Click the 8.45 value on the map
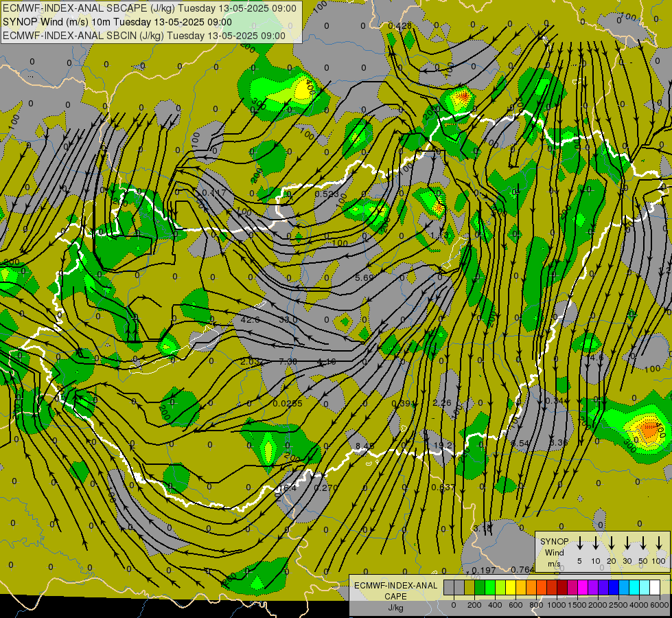This screenshot has width=672, height=618. [x=364, y=446]
